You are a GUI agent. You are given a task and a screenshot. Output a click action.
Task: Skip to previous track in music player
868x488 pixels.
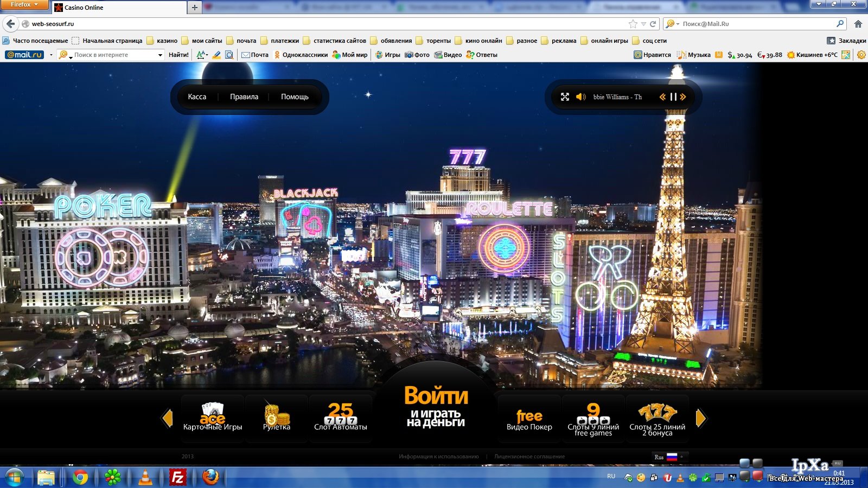tap(662, 97)
